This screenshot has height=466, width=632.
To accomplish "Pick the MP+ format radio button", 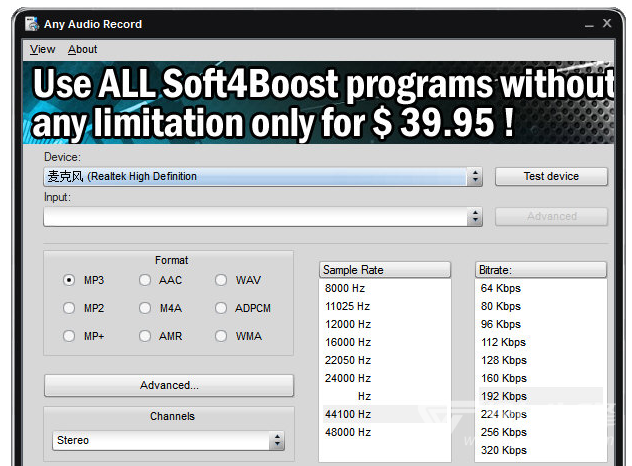I will (69, 336).
